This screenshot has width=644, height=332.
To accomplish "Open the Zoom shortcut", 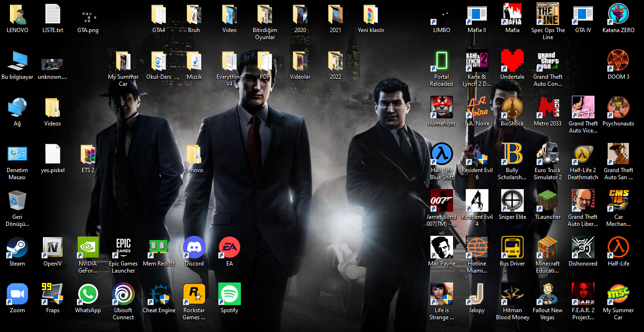I will tap(17, 294).
